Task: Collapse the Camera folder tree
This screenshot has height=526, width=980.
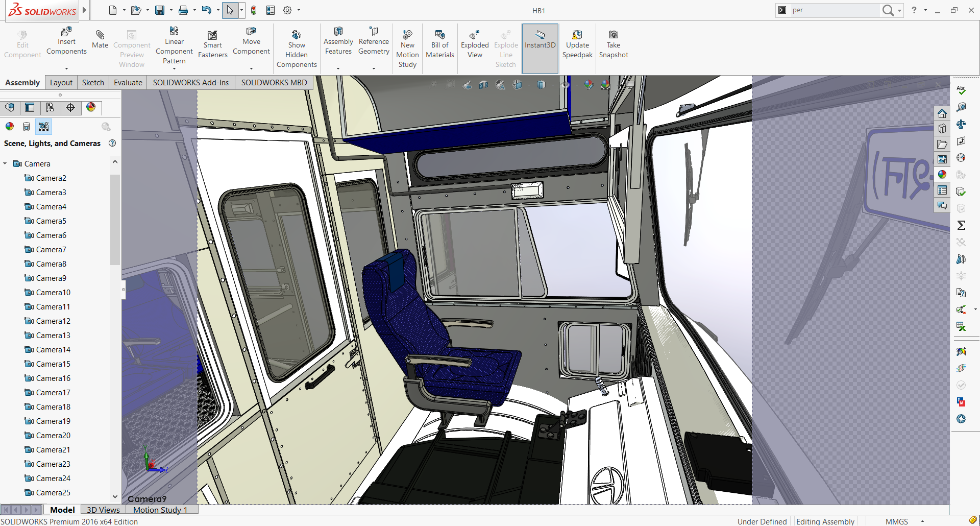Action: (5, 164)
